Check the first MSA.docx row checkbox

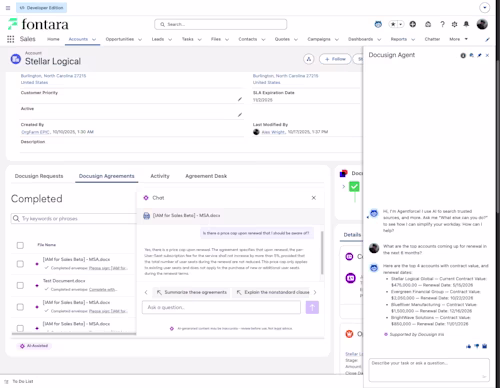(20, 264)
